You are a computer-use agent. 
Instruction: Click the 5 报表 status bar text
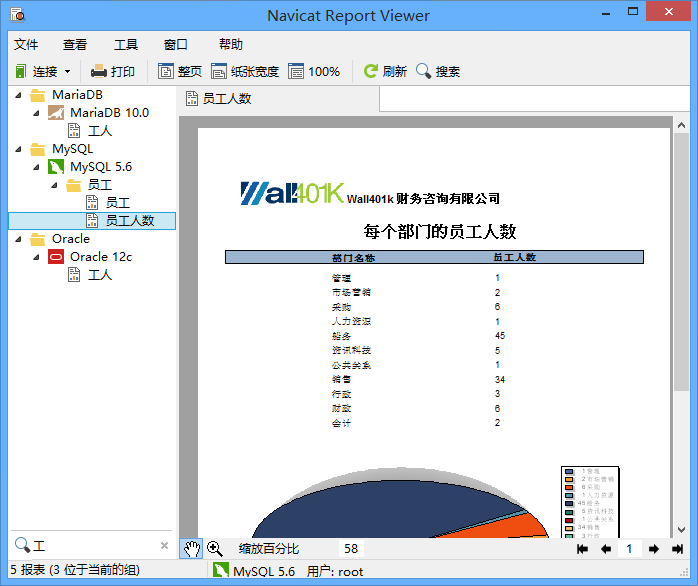click(75, 570)
